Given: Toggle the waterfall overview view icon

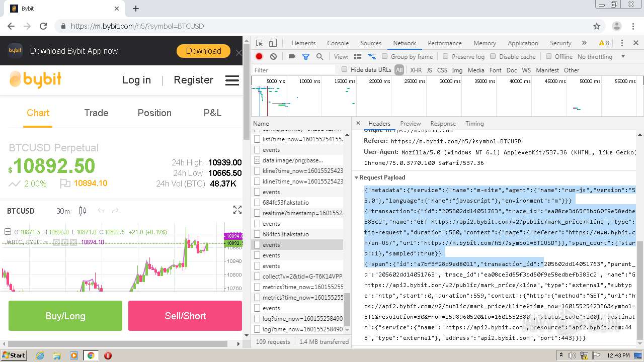Looking at the screenshot, I should [x=372, y=57].
